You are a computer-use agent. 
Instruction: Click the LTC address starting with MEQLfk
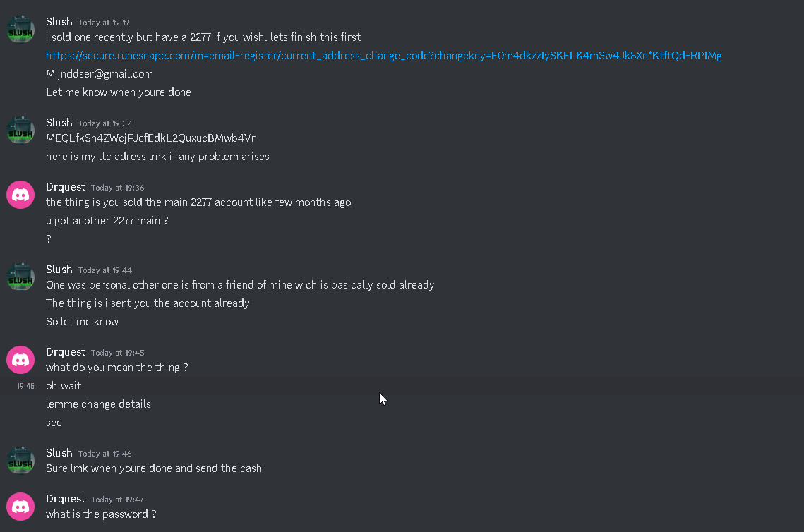pyautogui.click(x=151, y=138)
